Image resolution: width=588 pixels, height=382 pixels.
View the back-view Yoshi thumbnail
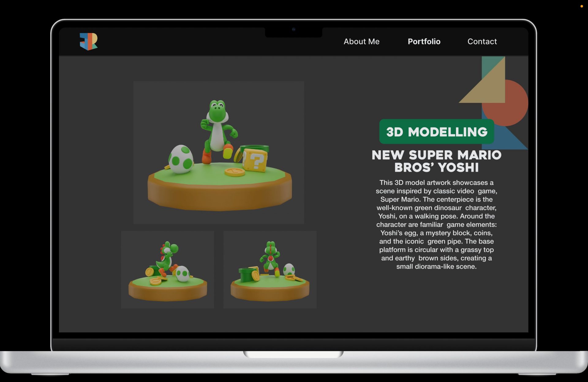coord(269,269)
